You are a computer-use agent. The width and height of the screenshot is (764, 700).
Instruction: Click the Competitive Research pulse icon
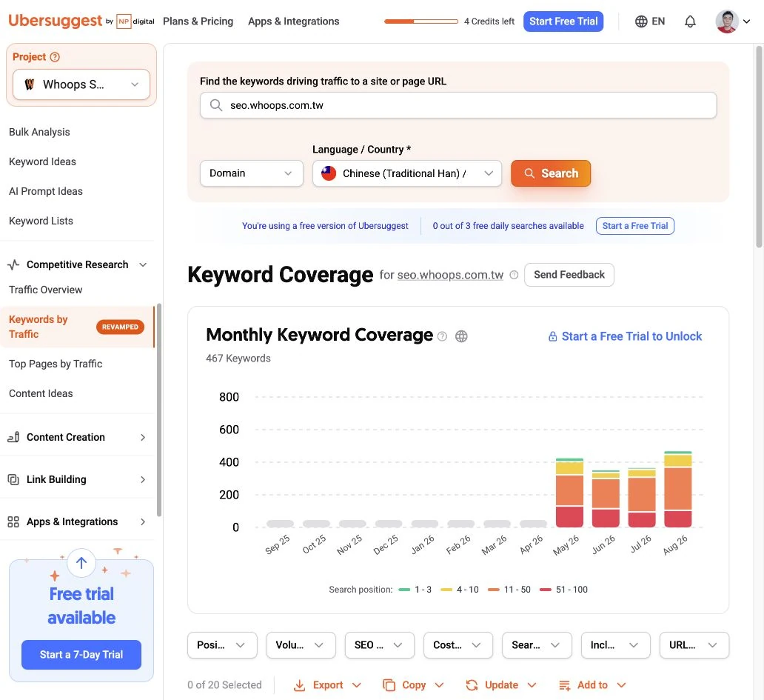[x=13, y=264]
